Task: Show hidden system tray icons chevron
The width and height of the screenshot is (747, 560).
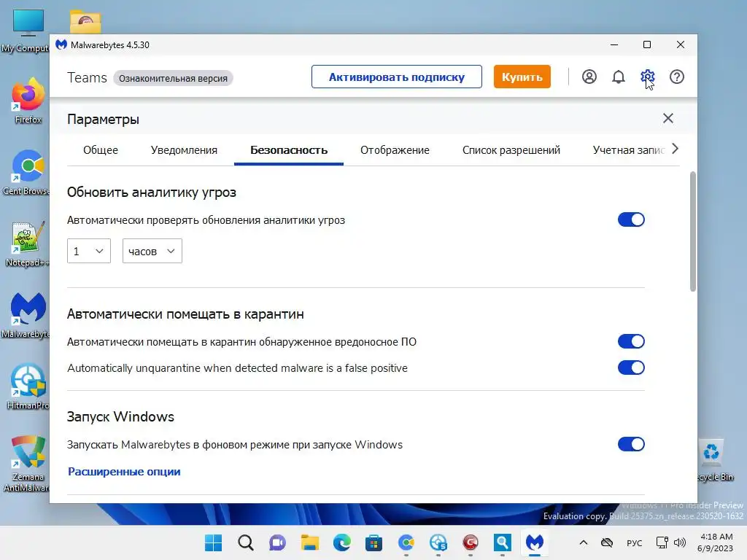Action: click(583, 542)
